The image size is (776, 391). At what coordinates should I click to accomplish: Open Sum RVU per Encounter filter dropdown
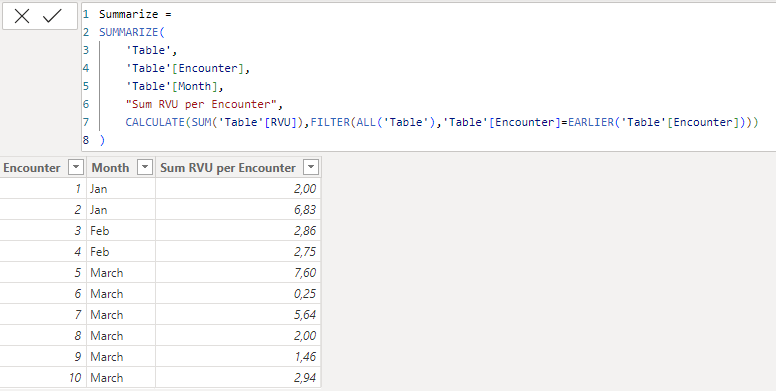pos(311,167)
